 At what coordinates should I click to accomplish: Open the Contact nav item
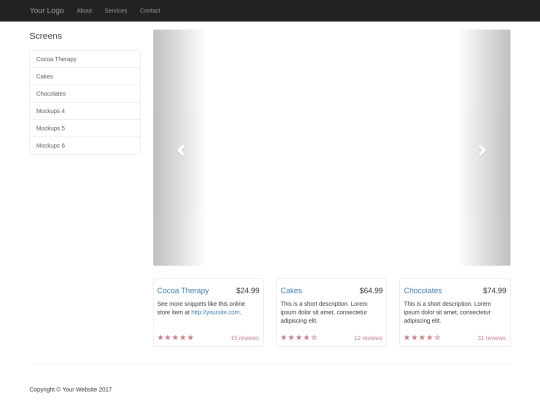point(150,11)
